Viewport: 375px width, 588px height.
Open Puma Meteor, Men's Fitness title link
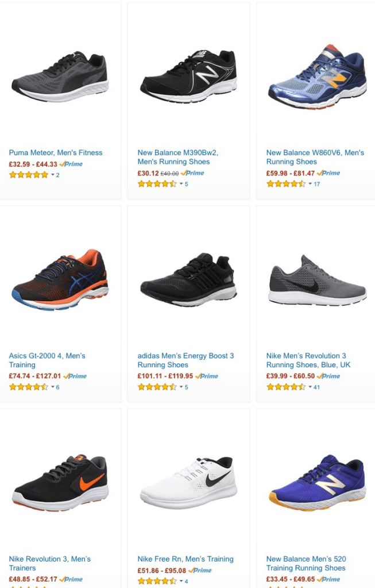pyautogui.click(x=56, y=153)
